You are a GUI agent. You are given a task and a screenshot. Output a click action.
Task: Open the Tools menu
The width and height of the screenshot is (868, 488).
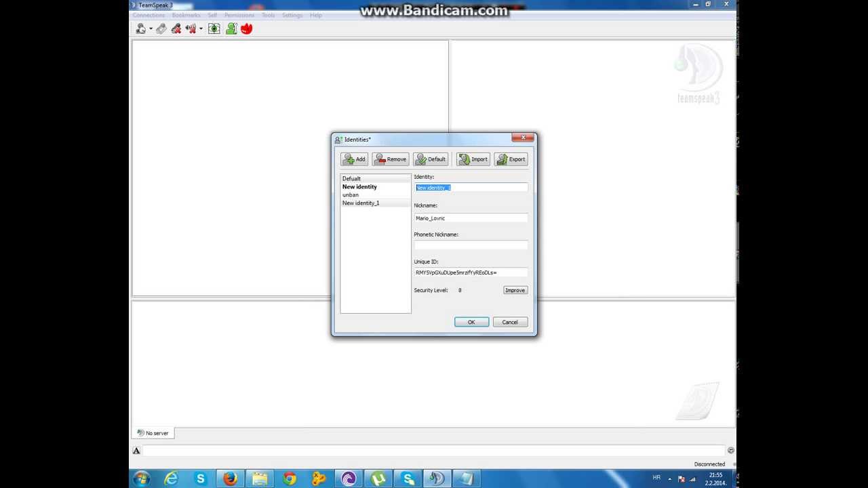tap(269, 15)
